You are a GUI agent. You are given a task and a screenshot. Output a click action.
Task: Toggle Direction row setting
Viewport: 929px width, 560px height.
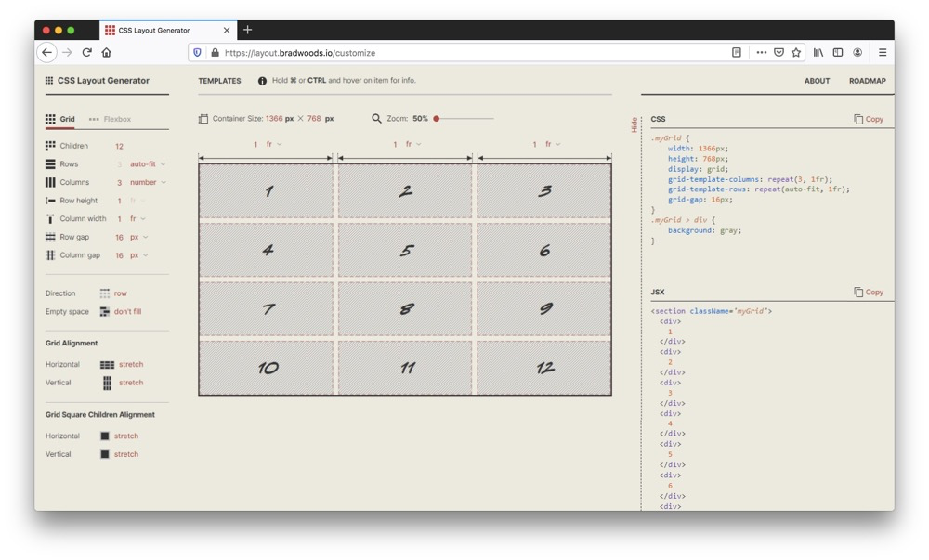click(113, 293)
